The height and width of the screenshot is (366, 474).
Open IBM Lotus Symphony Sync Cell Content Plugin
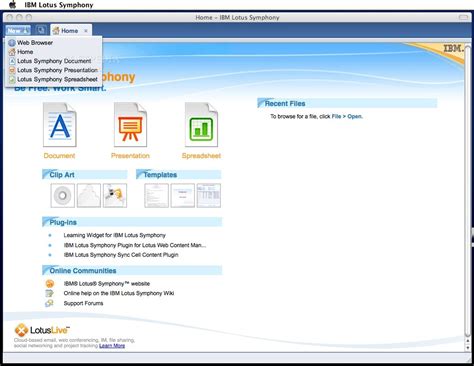click(x=121, y=255)
